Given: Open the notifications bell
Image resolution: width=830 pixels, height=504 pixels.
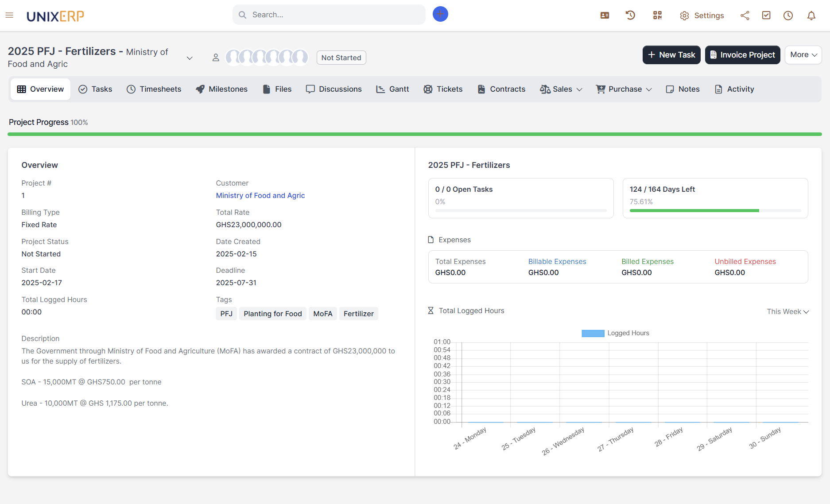Looking at the screenshot, I should pos(811,16).
